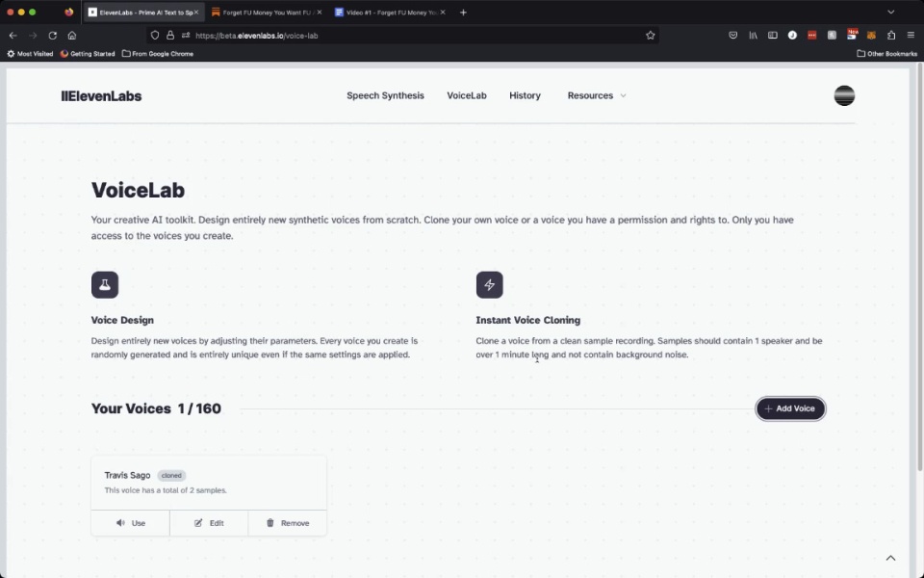Screen dimensions: 924x578
Task: Edit the Travis Sago voice
Action: click(209, 523)
